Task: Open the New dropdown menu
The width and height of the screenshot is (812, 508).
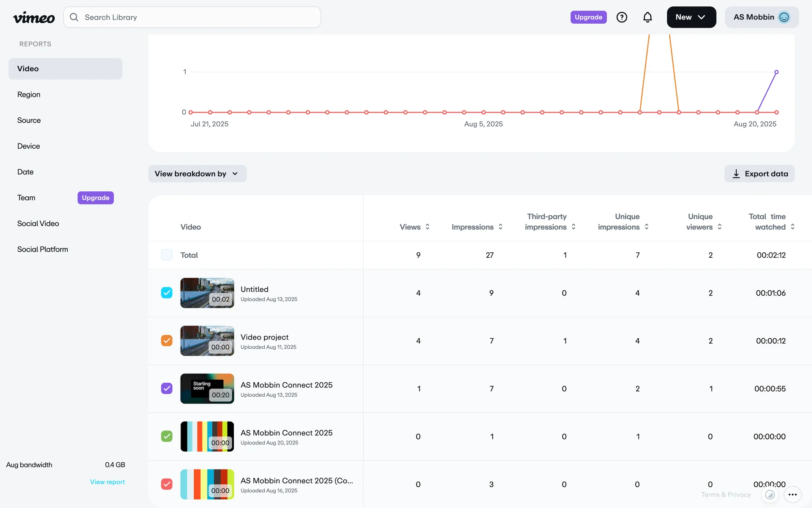Action: pos(691,17)
